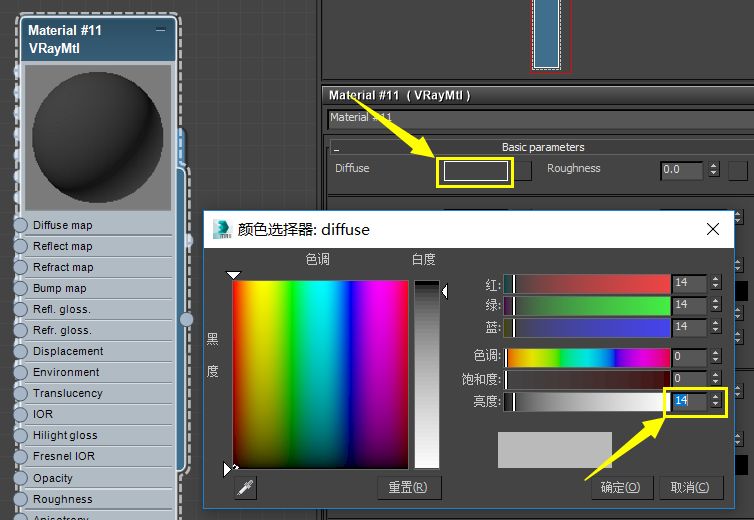
Task: Adjust the green (绿) spinner
Action: click(x=716, y=304)
